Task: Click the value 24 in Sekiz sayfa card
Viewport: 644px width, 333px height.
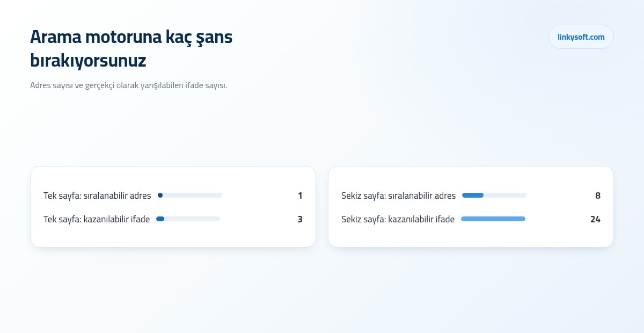Action: 595,219
